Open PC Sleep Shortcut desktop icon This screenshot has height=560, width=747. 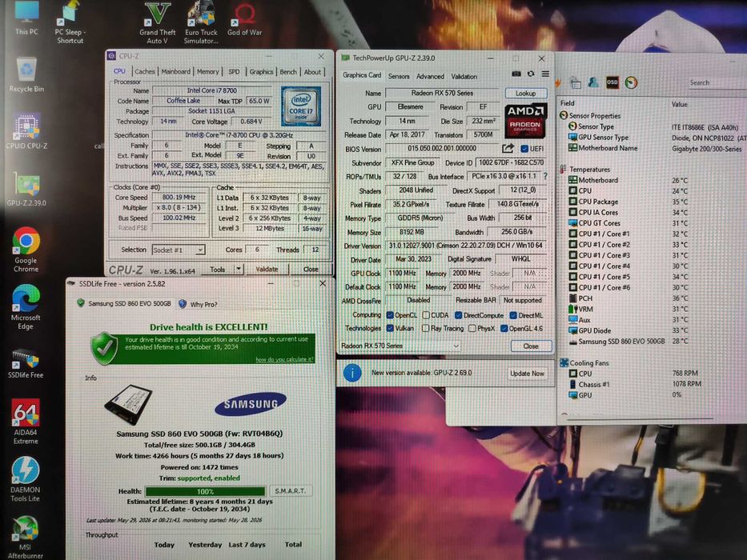point(70,23)
